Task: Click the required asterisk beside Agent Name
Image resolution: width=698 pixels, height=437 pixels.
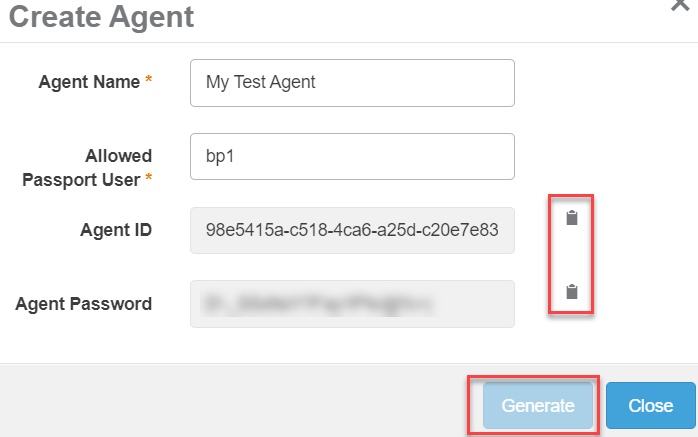Action: pos(149,82)
